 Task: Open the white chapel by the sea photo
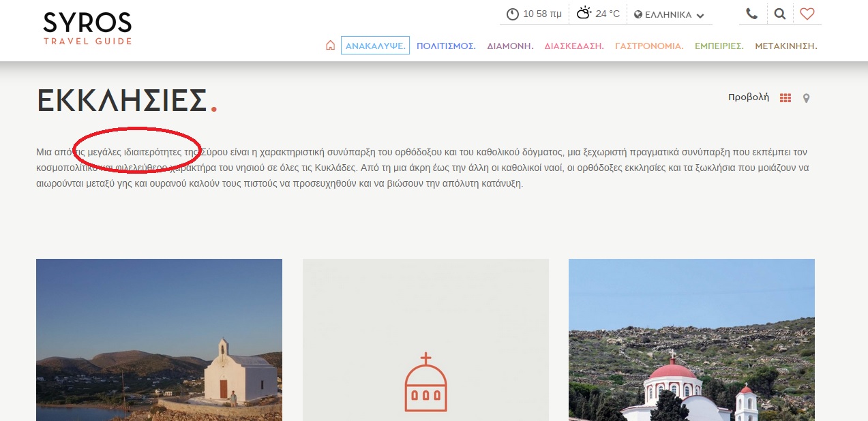click(159, 339)
